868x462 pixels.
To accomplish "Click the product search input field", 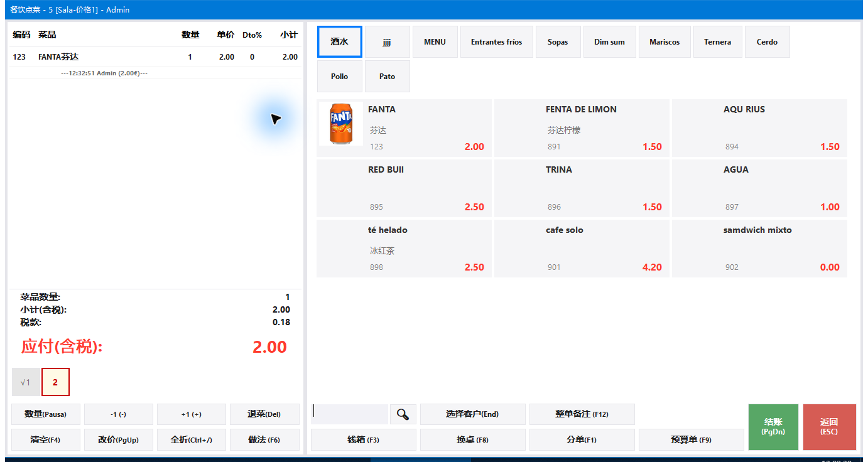I will pos(349,414).
